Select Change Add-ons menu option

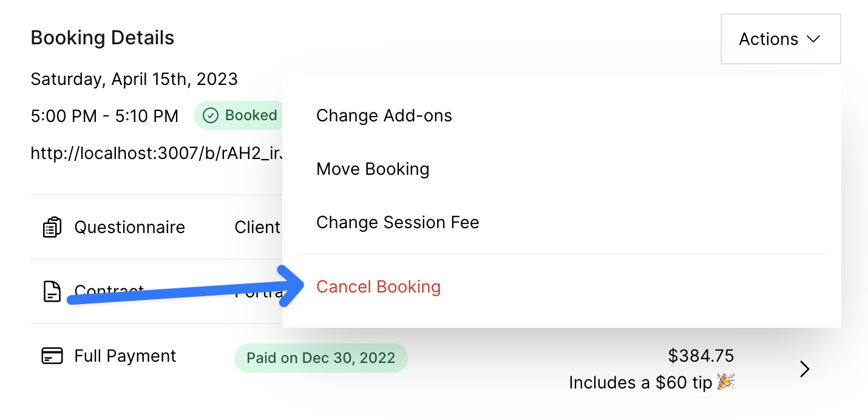pos(384,115)
